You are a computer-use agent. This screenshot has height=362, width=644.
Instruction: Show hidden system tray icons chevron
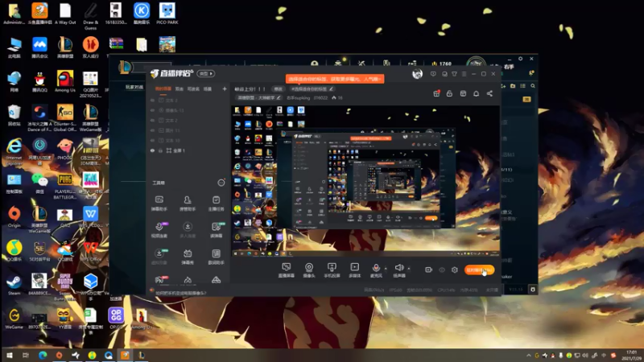(x=528, y=356)
